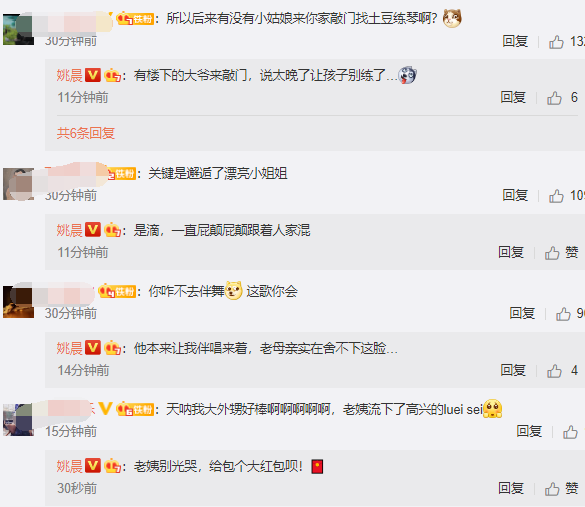Reply to the comment about 土豆练琴

tap(515, 41)
